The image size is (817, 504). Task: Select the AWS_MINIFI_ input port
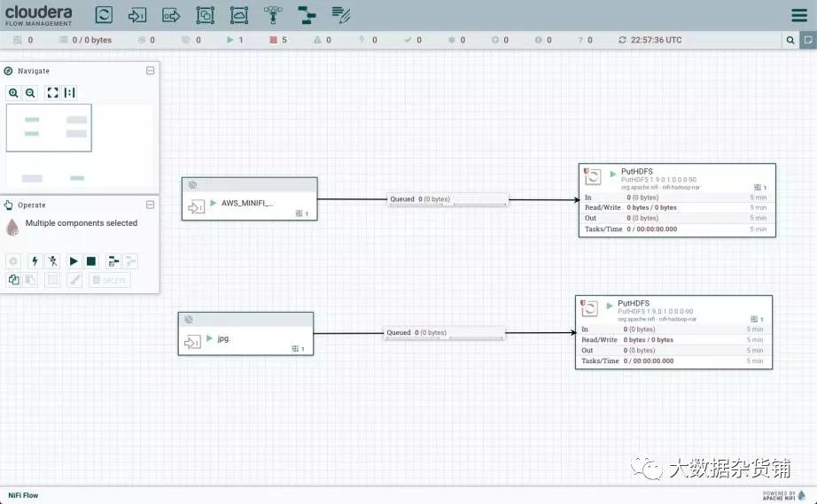pos(250,199)
